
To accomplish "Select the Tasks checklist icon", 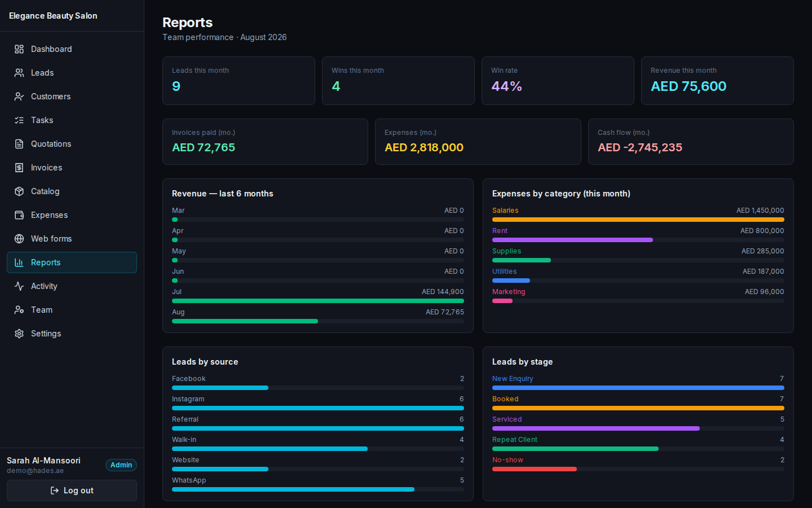I will tap(19, 120).
